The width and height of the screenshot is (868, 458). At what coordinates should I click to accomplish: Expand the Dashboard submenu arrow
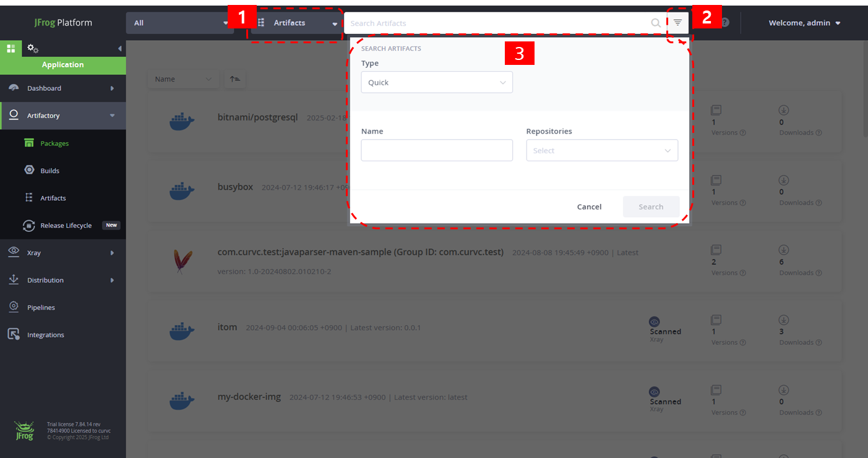[x=112, y=88]
